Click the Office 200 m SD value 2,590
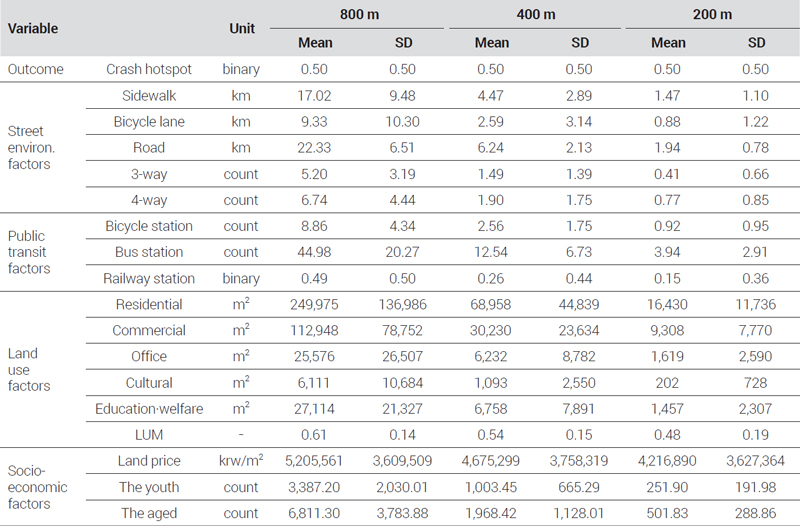The width and height of the screenshot is (800, 526). point(756,357)
